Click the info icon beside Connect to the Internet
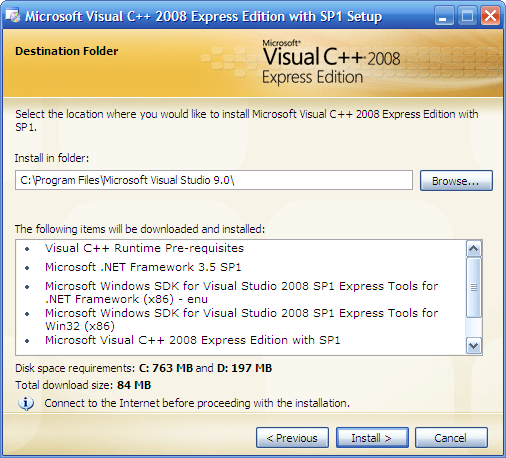The image size is (506, 458). click(26, 403)
